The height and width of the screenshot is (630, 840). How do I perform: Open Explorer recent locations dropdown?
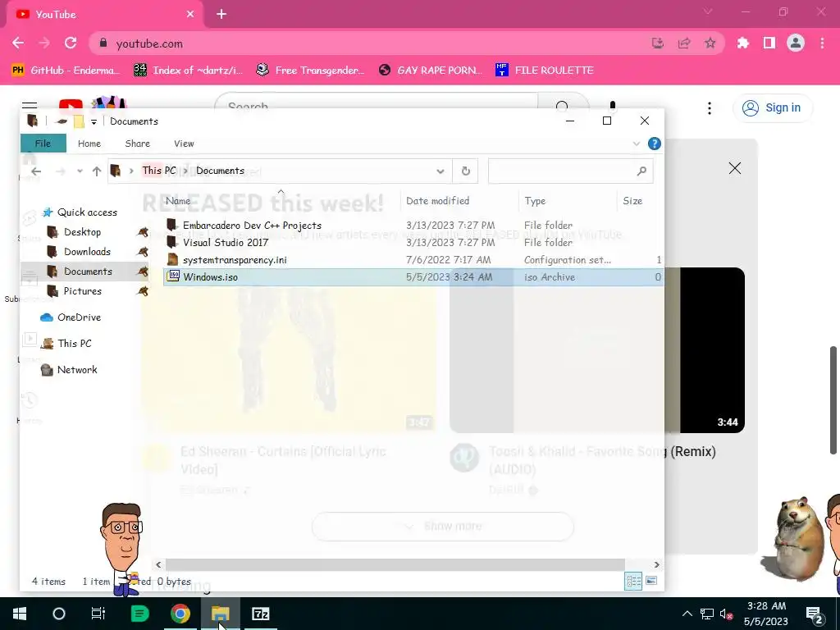80,171
